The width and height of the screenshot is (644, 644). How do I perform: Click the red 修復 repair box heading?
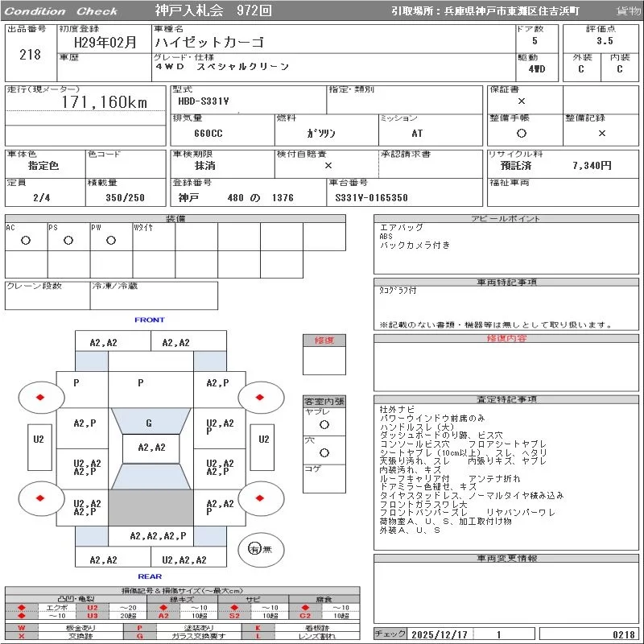pyautogui.click(x=324, y=341)
